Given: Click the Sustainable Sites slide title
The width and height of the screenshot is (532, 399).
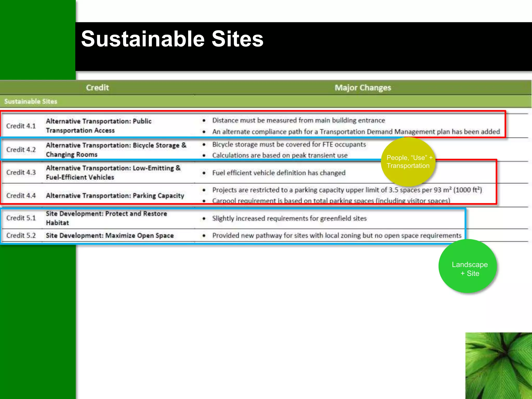Looking at the screenshot, I should [172, 39].
